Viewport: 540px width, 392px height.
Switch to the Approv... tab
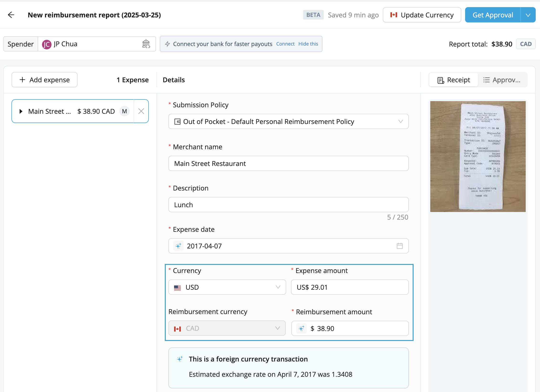click(x=502, y=80)
